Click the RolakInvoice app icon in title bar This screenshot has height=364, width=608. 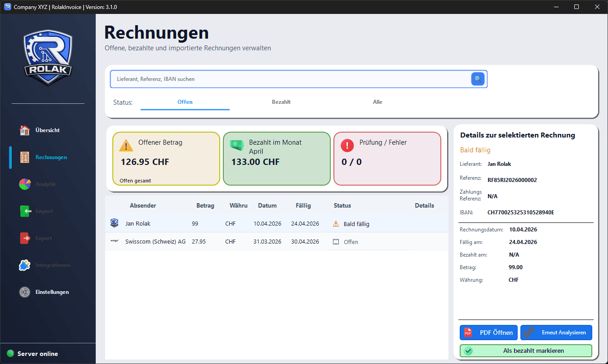[x=7, y=7]
